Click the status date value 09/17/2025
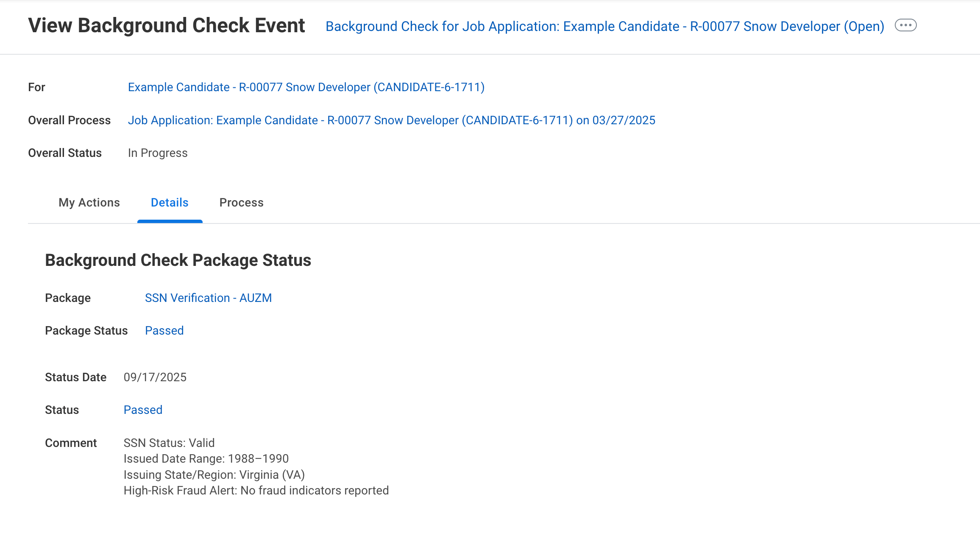This screenshot has height=536, width=980. coord(155,377)
